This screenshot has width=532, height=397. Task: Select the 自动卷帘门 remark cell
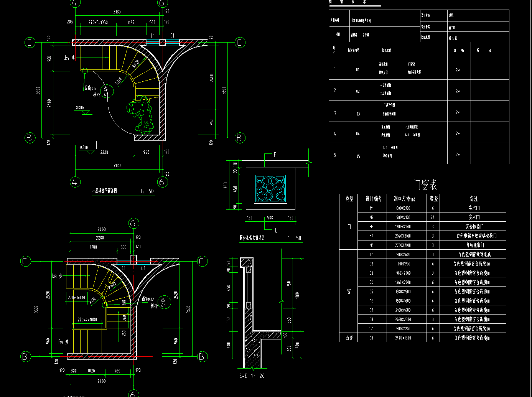coord(474,245)
